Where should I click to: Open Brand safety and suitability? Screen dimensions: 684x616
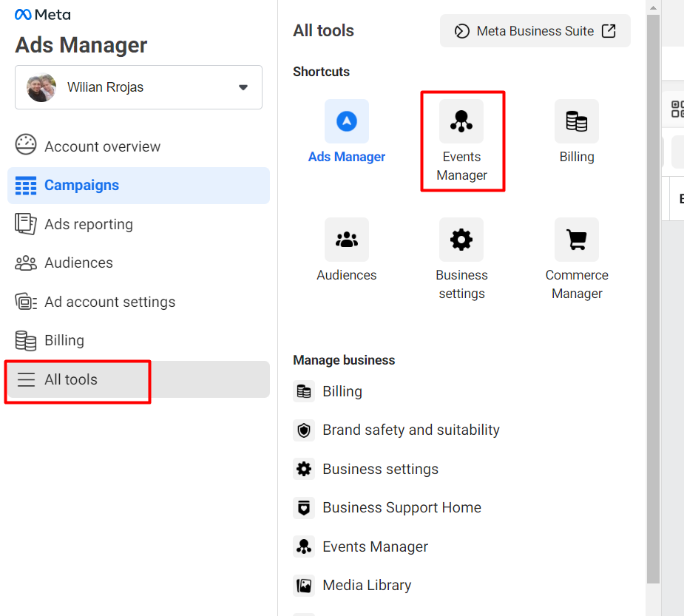(411, 430)
